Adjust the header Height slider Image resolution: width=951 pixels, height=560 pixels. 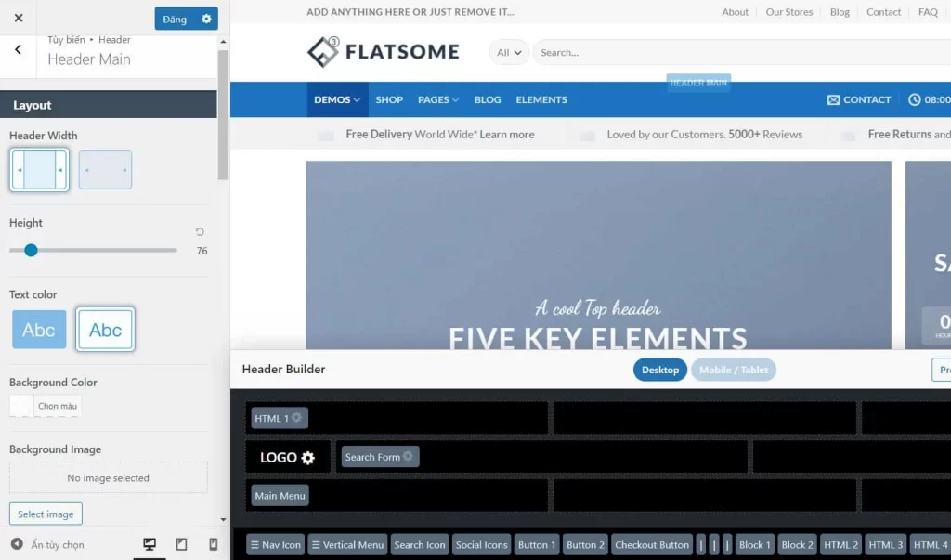[31, 250]
